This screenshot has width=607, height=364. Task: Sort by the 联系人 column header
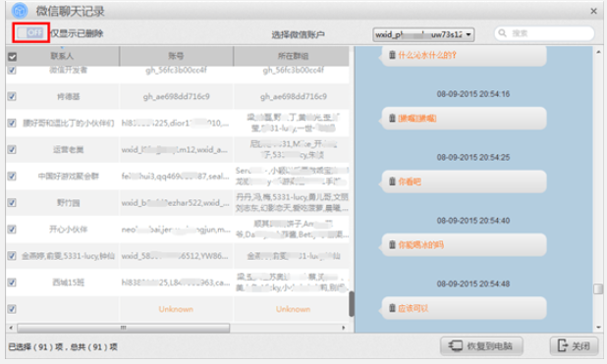(x=62, y=56)
